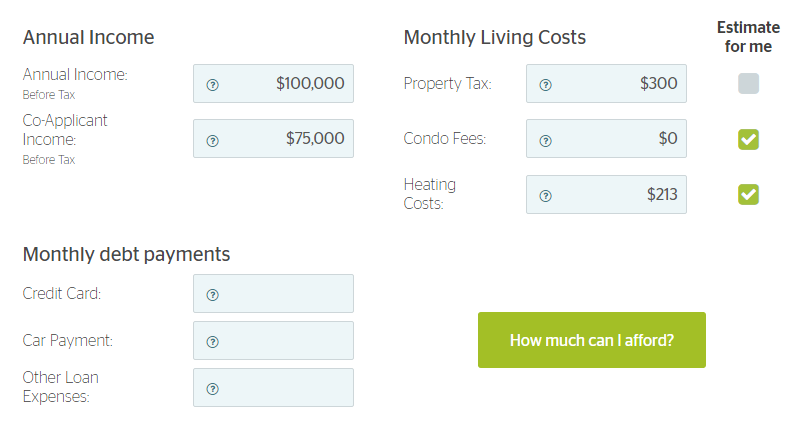
Task: Click the How much can I afford? button
Action: point(592,340)
